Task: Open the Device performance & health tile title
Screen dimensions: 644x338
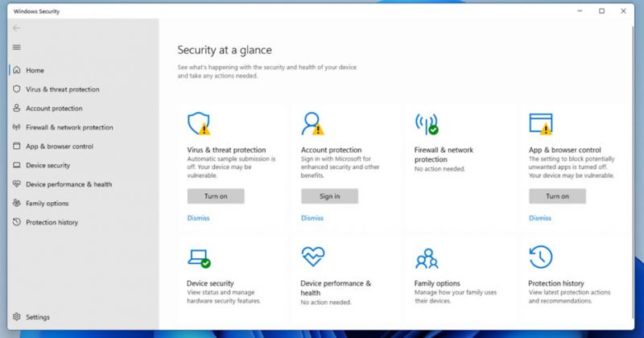Action: [x=336, y=288]
